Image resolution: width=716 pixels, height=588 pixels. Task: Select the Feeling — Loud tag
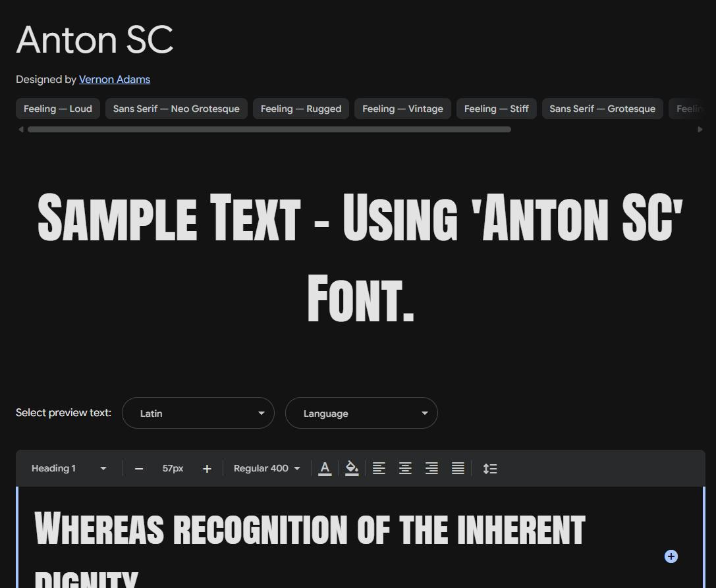[58, 109]
